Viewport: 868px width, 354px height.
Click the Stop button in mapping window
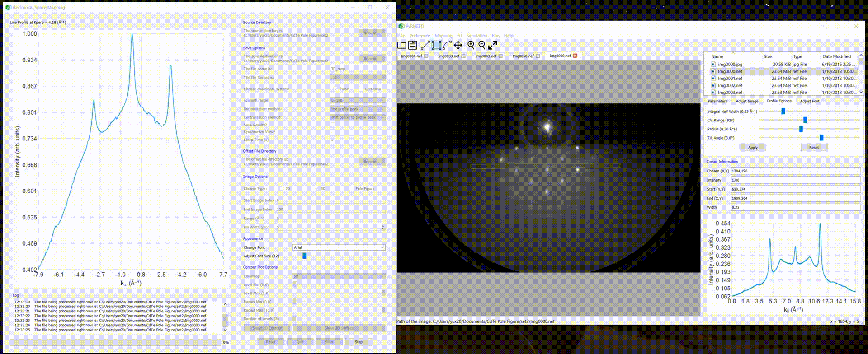coord(359,342)
